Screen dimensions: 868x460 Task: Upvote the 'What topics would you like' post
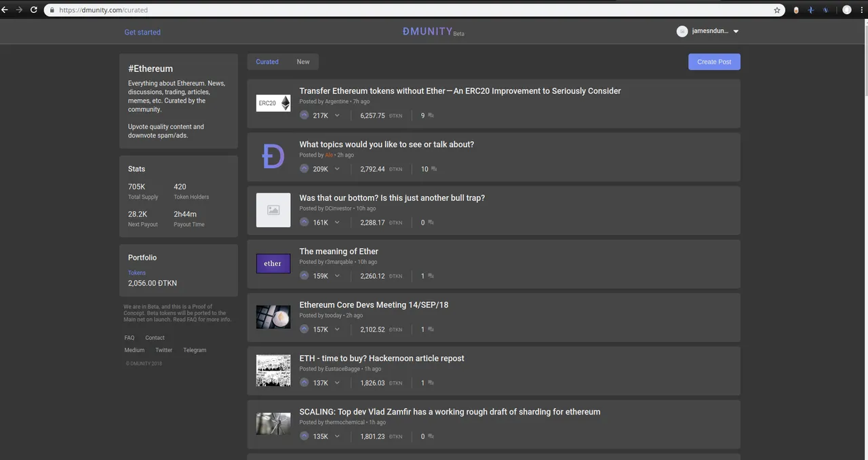tap(304, 169)
